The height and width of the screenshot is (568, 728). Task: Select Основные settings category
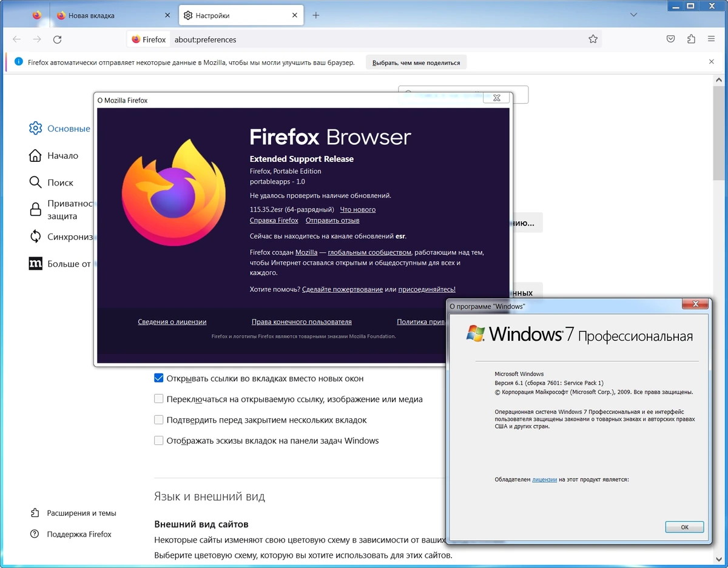[59, 129]
